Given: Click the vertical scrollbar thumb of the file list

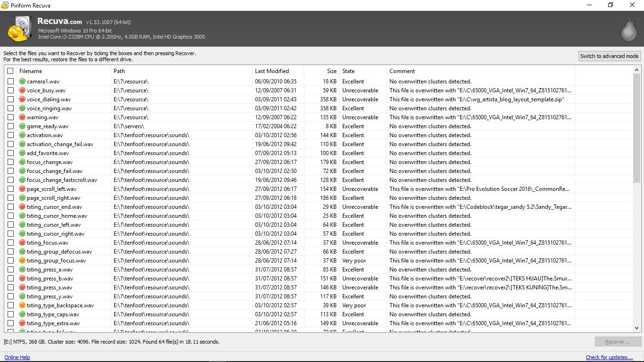Looking at the screenshot, I should click(x=636, y=128).
